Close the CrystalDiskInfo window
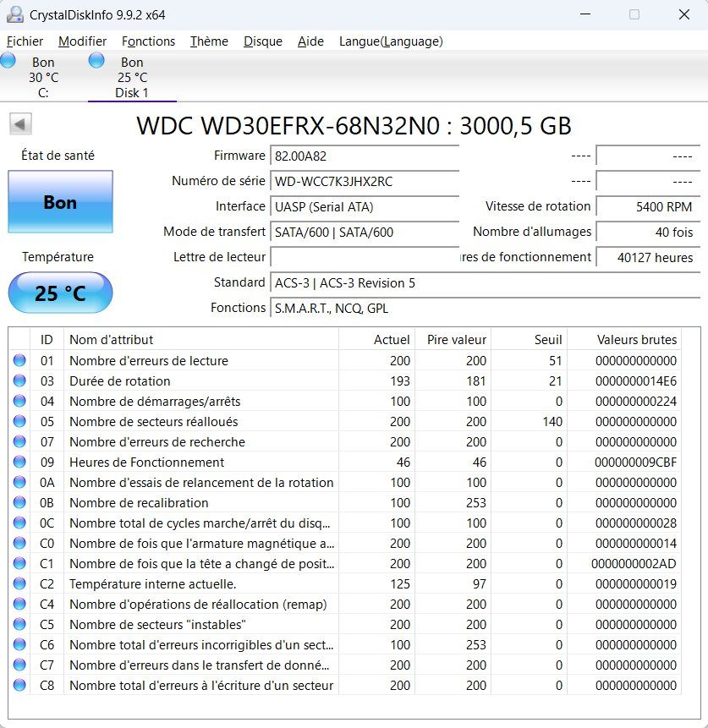The height and width of the screenshot is (728, 708). 683,14
